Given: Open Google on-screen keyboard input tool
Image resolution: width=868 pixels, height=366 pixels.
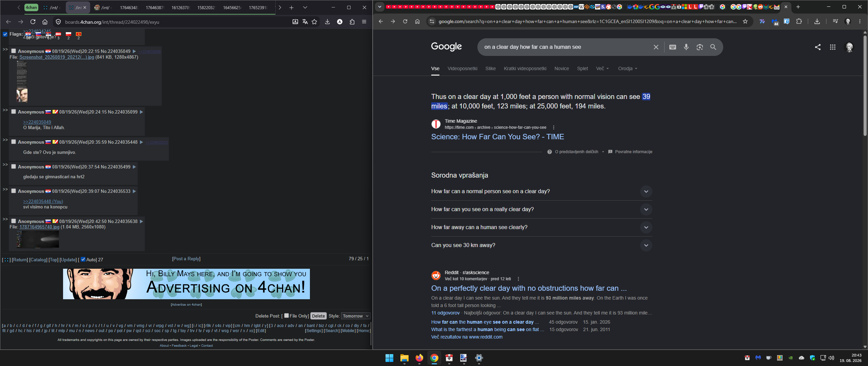Looking at the screenshot, I should pos(673,47).
